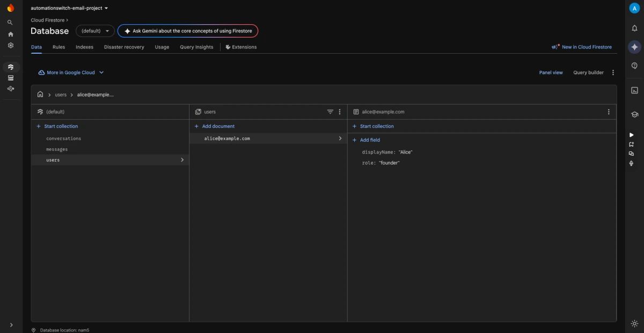Open the filter icon in the users column
644x333 pixels.
pos(330,112)
